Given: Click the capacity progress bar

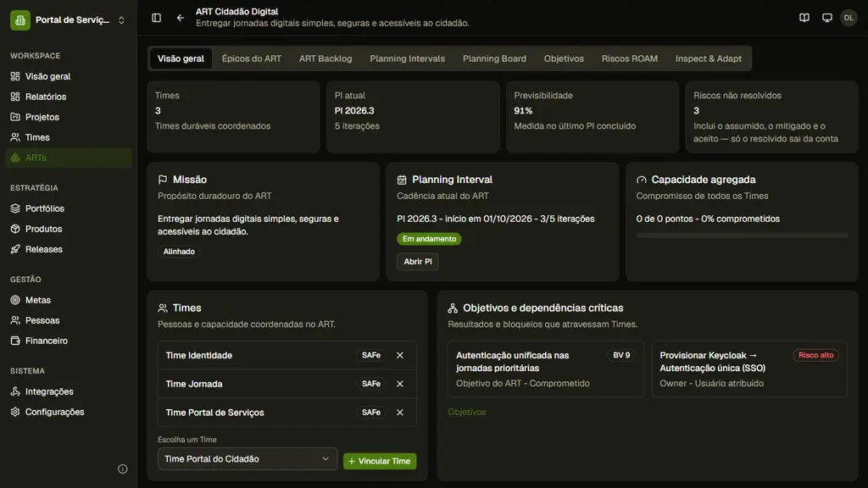Looking at the screenshot, I should [742, 236].
